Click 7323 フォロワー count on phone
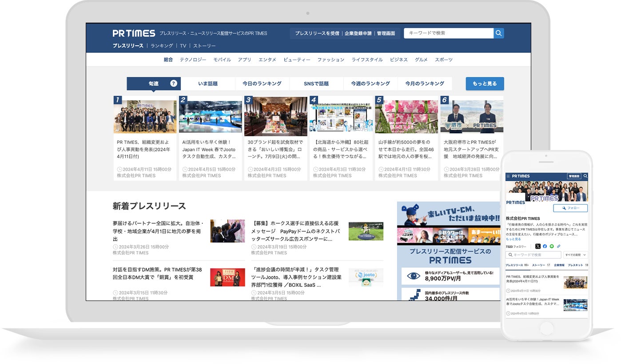Viewport: 621px width, 364px height. (x=516, y=246)
